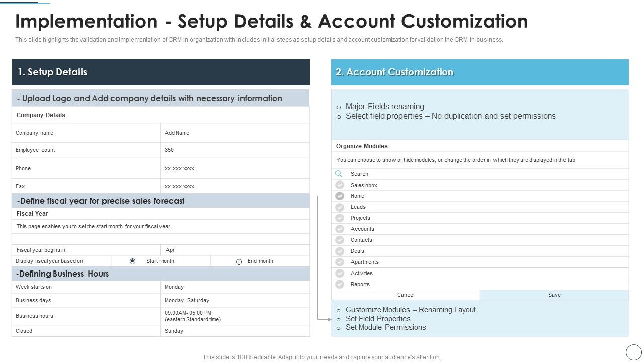The width and height of the screenshot is (644, 362).
Task: Click the checkmark icon beside Home module
Action: click(339, 196)
